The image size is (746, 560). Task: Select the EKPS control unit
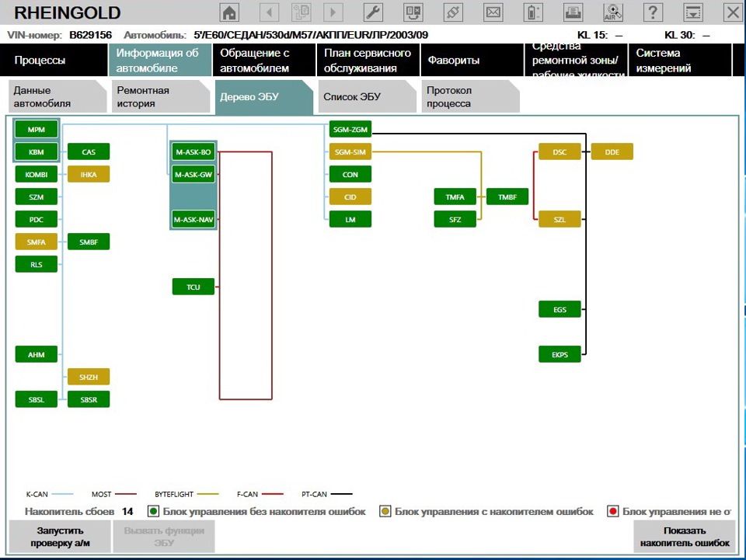[559, 355]
